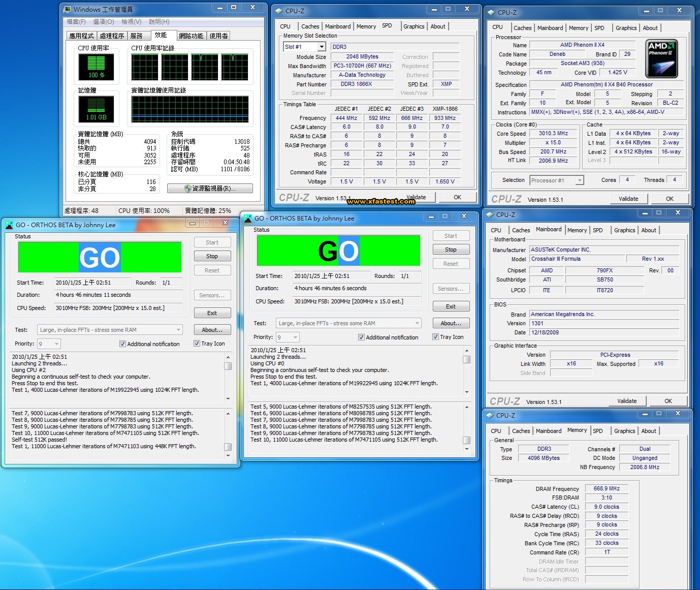This screenshot has height=590, width=700.
Task: Click the Task Manager title bar icon
Action: coord(68,9)
